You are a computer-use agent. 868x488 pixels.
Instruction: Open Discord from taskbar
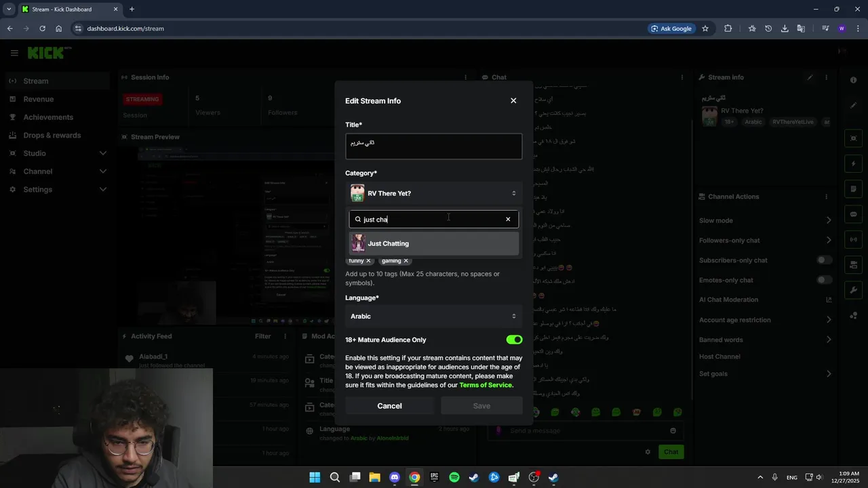click(395, 477)
